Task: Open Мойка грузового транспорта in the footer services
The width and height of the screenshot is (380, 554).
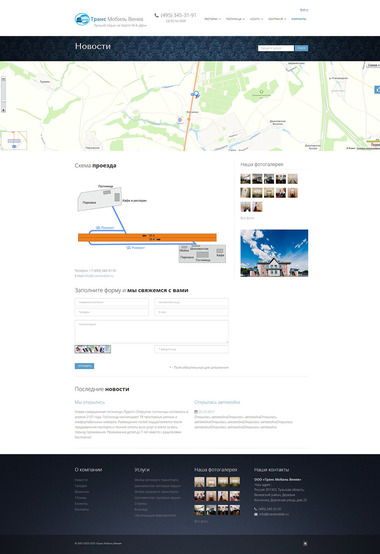Action: tap(156, 492)
